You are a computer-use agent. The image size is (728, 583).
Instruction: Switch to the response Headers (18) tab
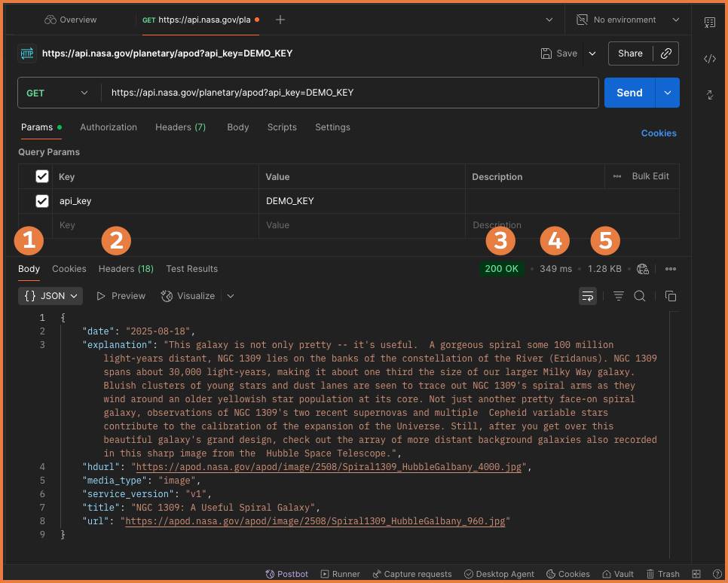tap(126, 269)
